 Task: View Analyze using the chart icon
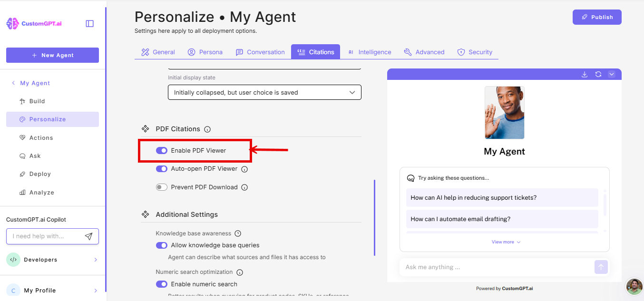(x=22, y=192)
